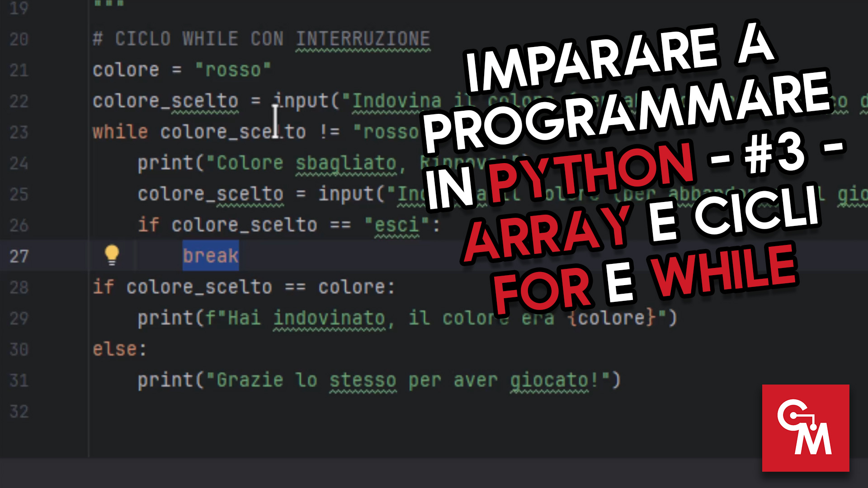Image resolution: width=868 pixels, height=488 pixels.
Task: Click colore_scelto variable on line 22
Action: [165, 101]
